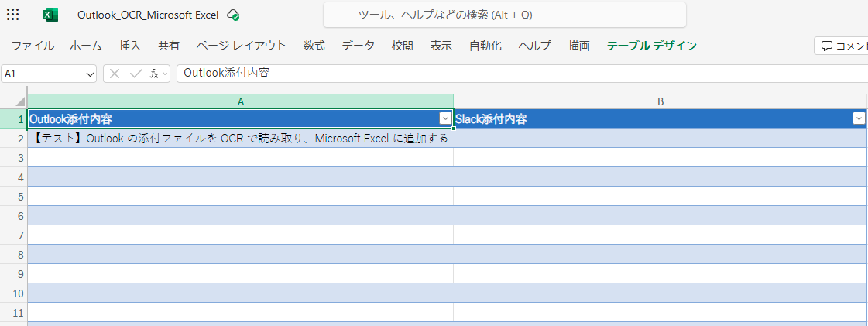The image size is (868, 326).
Task: Switch to the 描画 tab
Action: tap(579, 46)
